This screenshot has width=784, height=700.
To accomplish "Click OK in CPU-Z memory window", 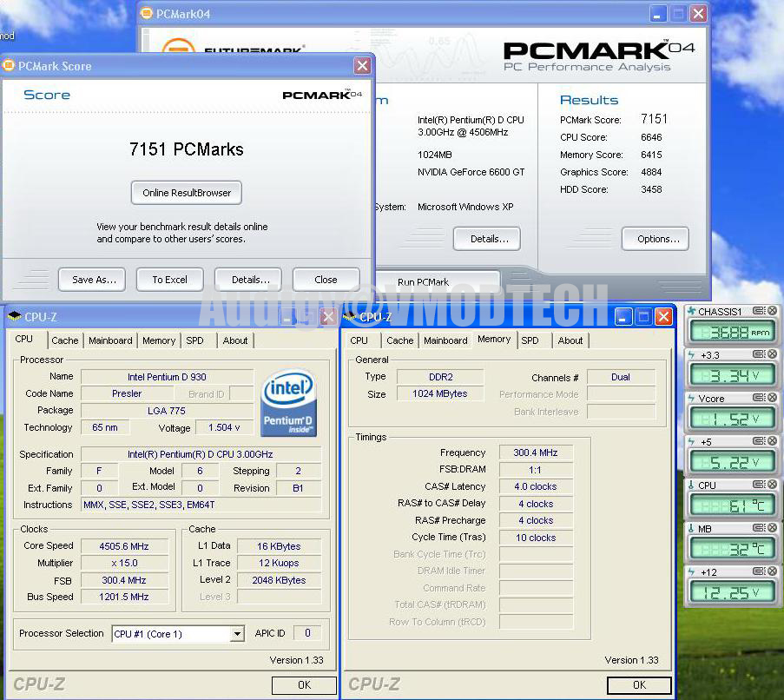I will (639, 685).
